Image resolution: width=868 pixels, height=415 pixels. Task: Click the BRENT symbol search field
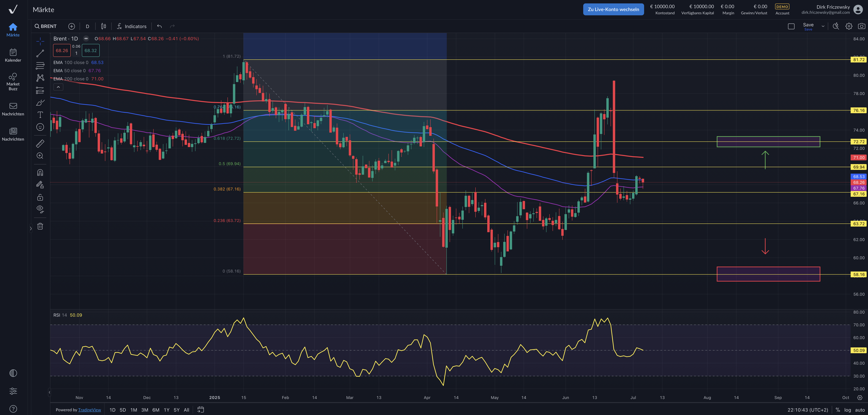pos(45,26)
